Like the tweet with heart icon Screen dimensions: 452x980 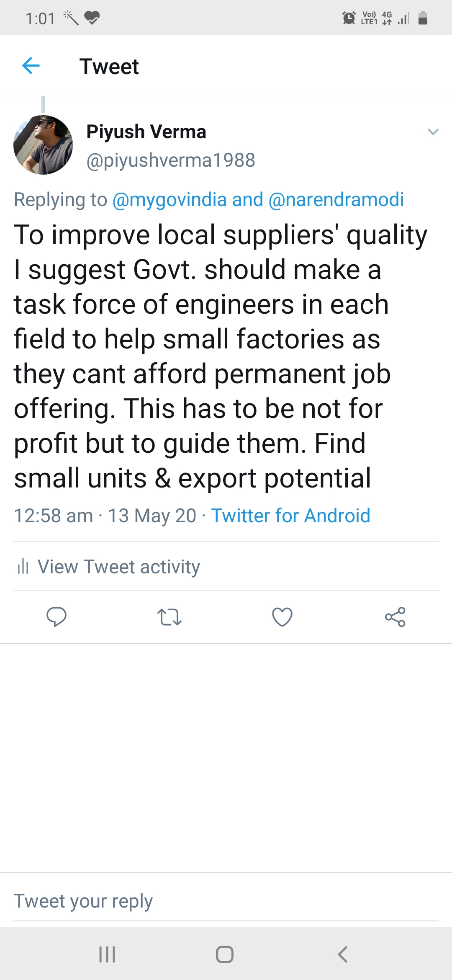click(282, 617)
